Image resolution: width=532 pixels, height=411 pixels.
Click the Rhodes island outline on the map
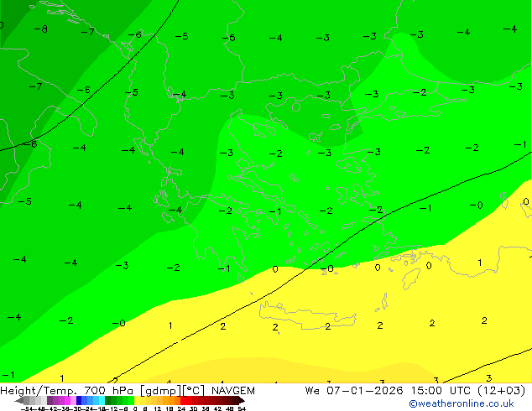pyautogui.click(x=411, y=278)
